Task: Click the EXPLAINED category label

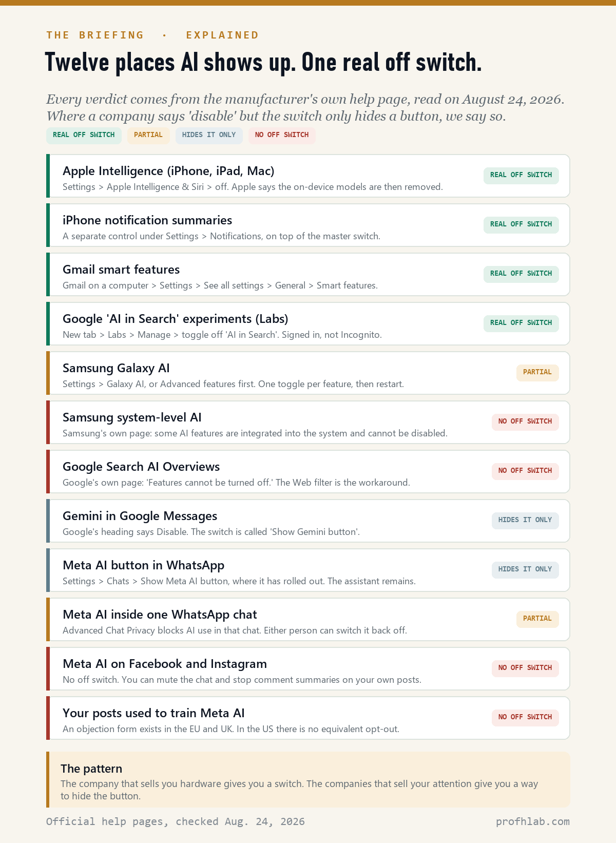Action: 222,35
